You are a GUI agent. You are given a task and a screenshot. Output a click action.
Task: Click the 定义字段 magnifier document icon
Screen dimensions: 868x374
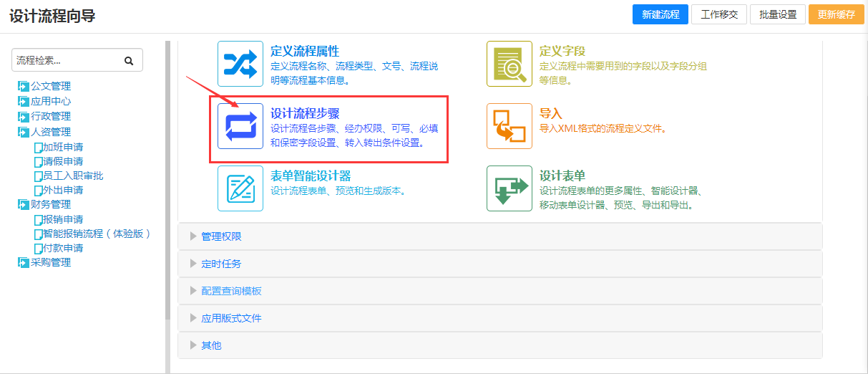coord(509,64)
